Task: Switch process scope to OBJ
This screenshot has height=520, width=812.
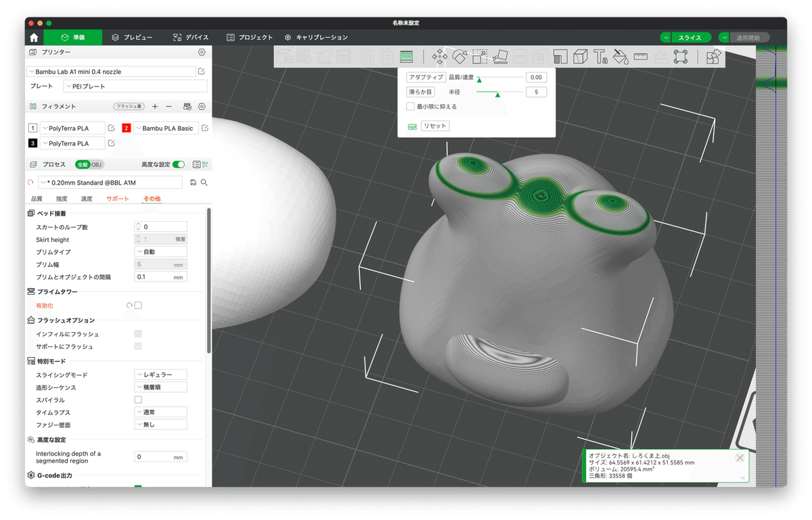Action: pyautogui.click(x=97, y=164)
